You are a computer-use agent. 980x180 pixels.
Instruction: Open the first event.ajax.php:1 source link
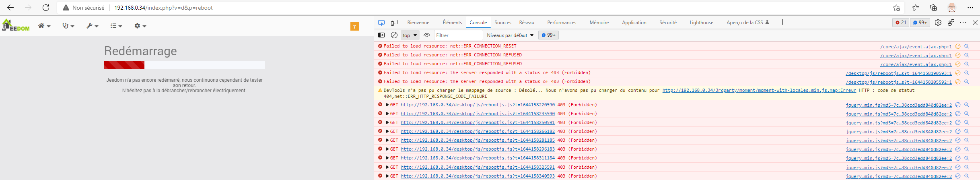click(x=916, y=47)
